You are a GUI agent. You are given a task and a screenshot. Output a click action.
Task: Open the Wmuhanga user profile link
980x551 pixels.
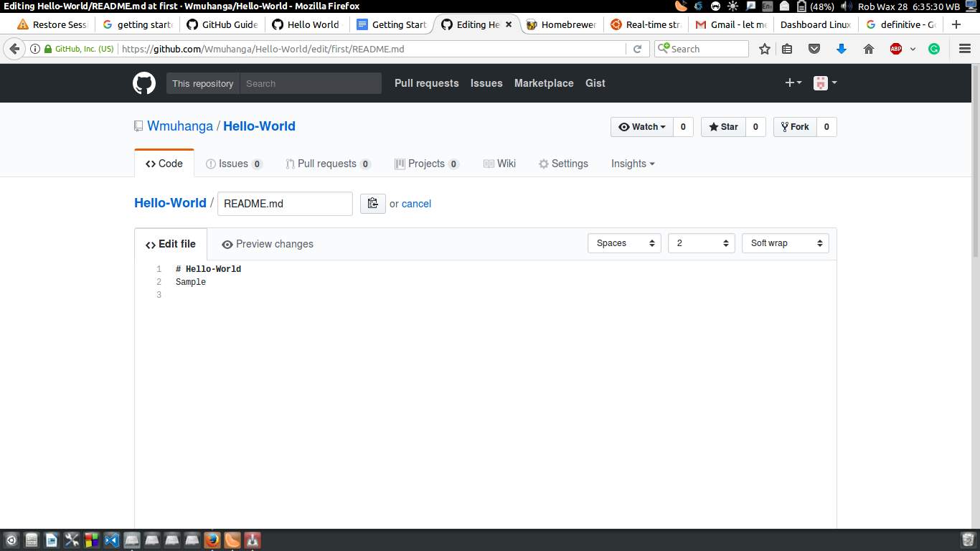[179, 126]
